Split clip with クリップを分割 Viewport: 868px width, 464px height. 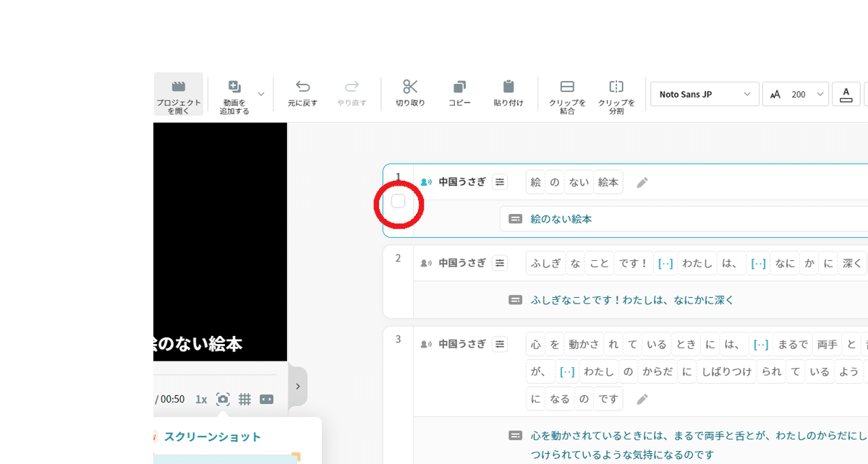pyautogui.click(x=616, y=95)
